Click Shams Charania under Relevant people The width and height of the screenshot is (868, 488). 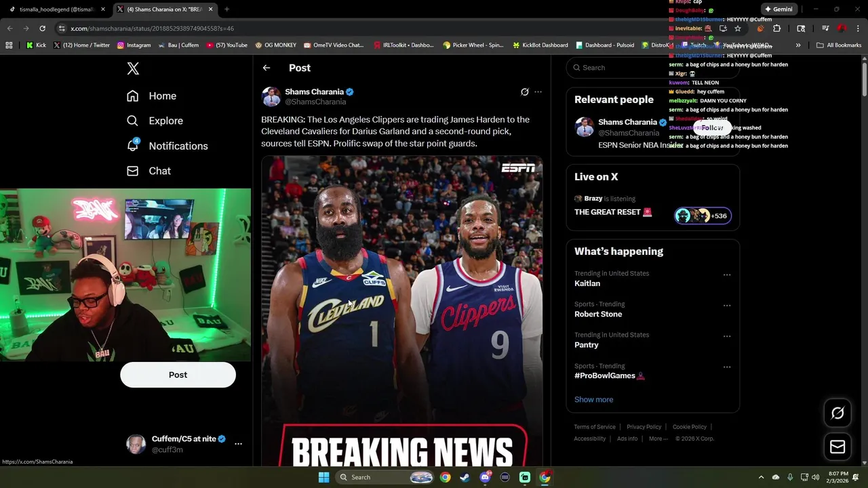click(x=627, y=122)
